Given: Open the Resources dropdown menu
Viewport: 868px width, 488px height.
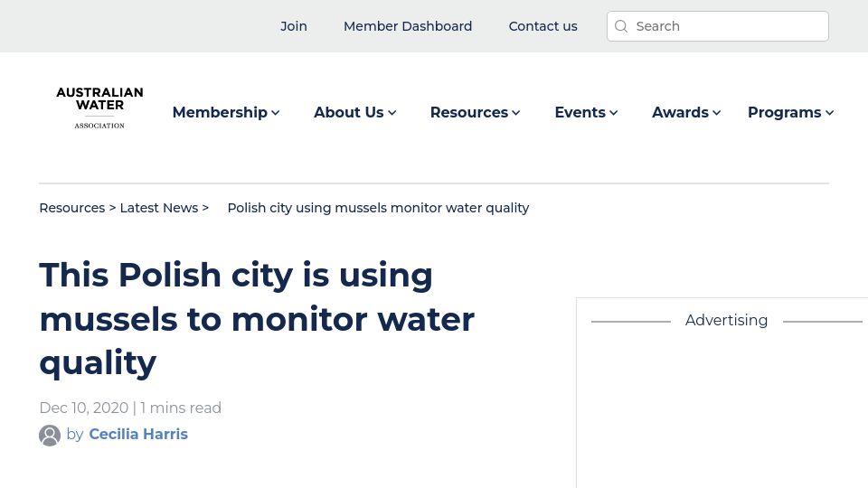Looking at the screenshot, I should tap(475, 112).
